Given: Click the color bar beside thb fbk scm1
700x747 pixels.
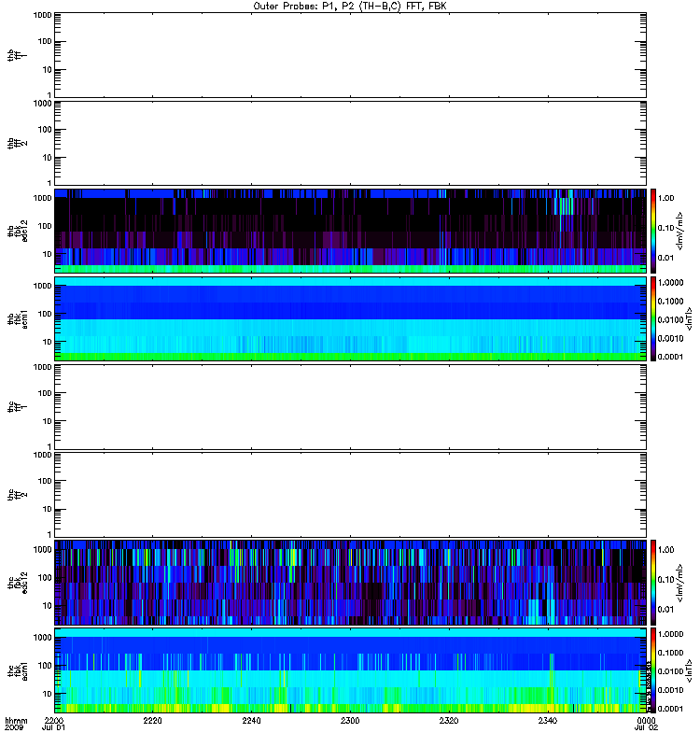Looking at the screenshot, I should [x=653, y=318].
